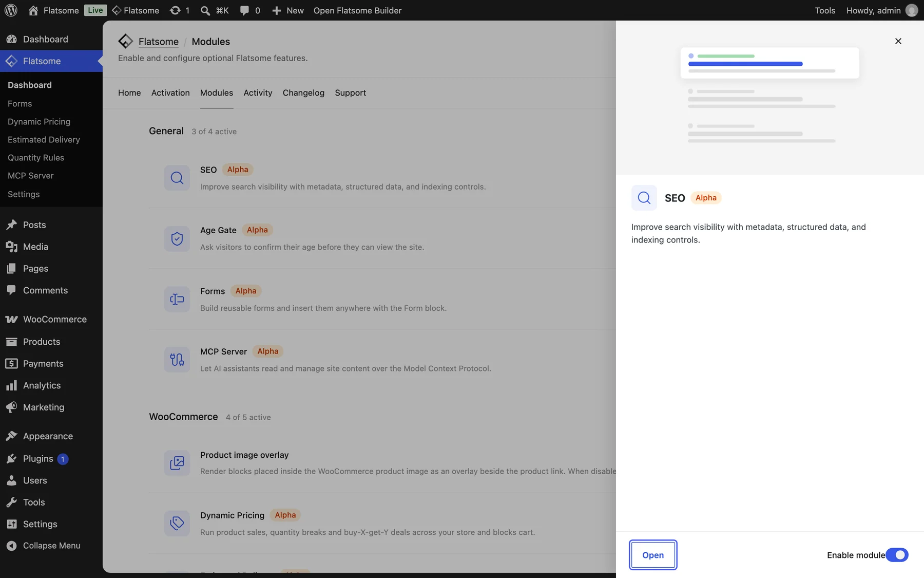Click the SEO module magnifier icon in list
The height and width of the screenshot is (578, 924).
click(x=177, y=178)
